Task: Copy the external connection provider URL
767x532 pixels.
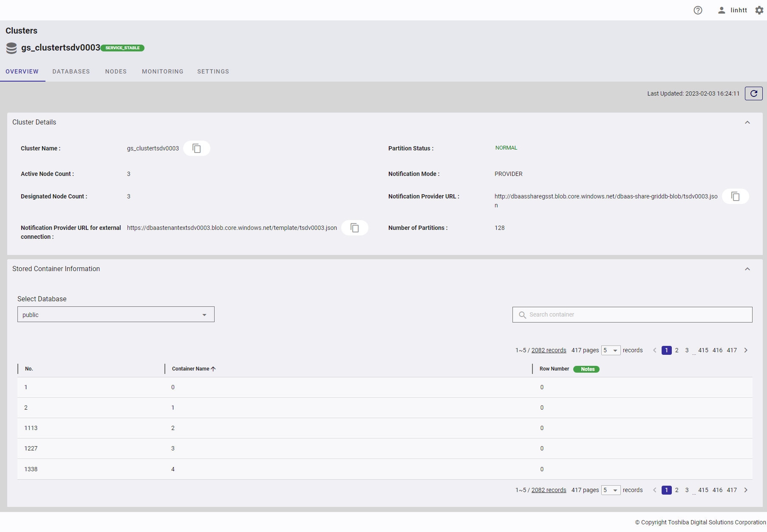Action: 354,228
